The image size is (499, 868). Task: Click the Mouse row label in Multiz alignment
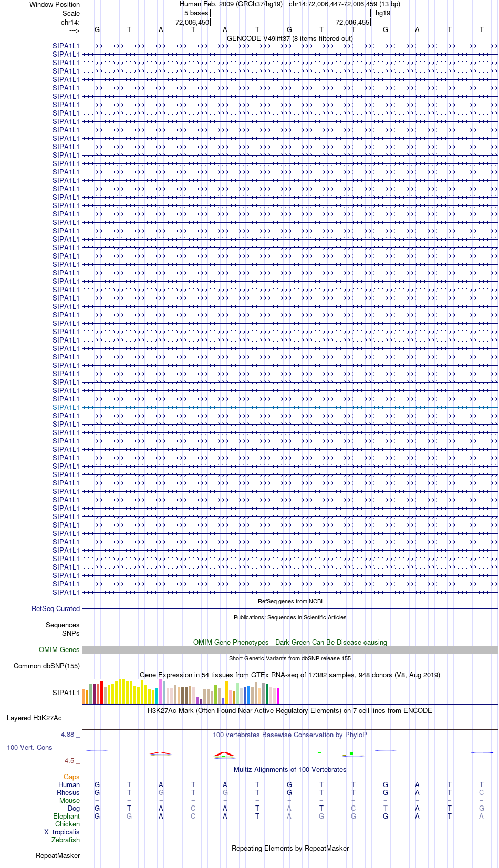point(69,800)
